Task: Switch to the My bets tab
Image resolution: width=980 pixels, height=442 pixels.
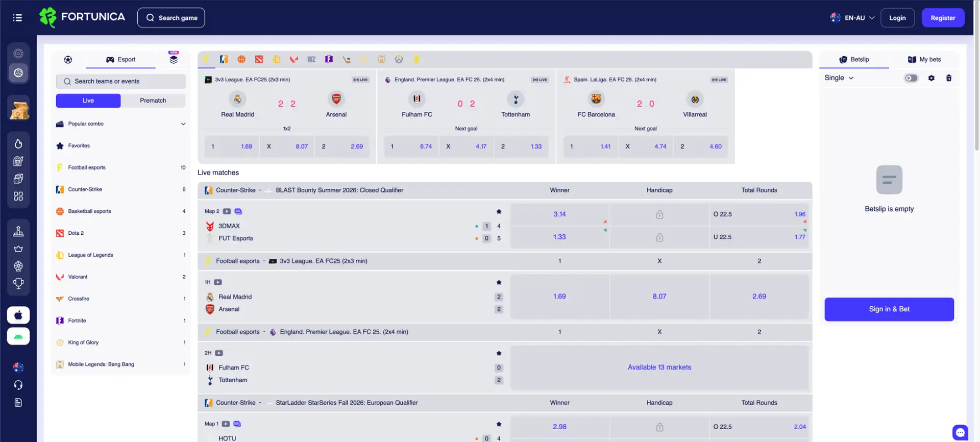Action: point(924,60)
